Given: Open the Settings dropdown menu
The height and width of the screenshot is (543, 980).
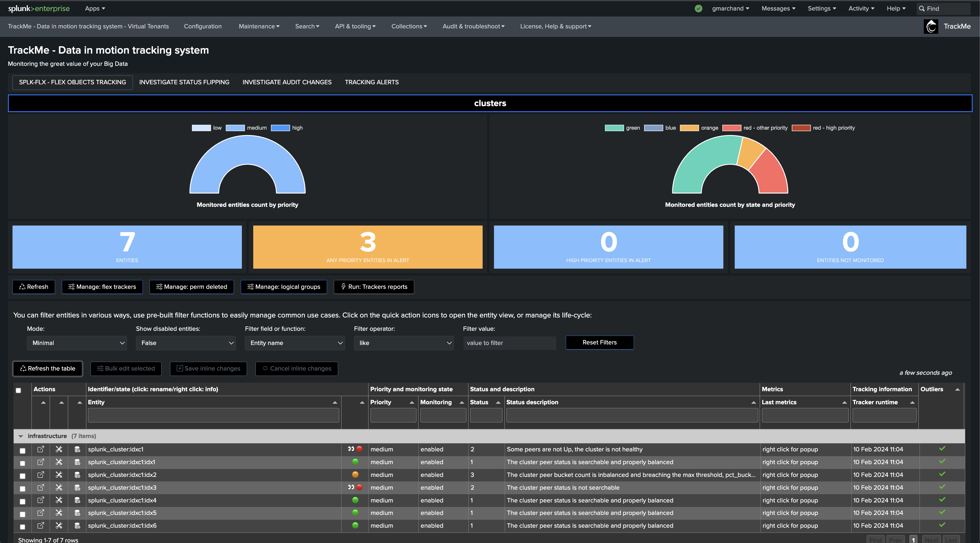Looking at the screenshot, I should (x=822, y=8).
